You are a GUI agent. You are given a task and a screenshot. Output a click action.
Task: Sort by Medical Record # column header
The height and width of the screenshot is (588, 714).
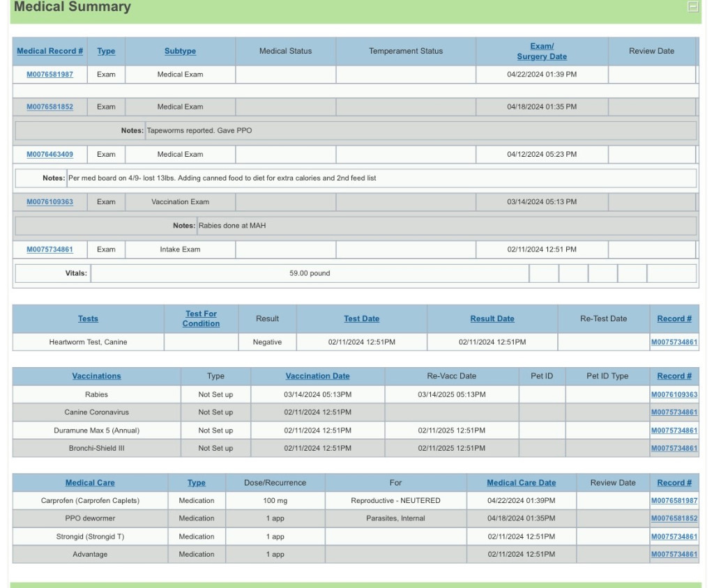(x=50, y=51)
